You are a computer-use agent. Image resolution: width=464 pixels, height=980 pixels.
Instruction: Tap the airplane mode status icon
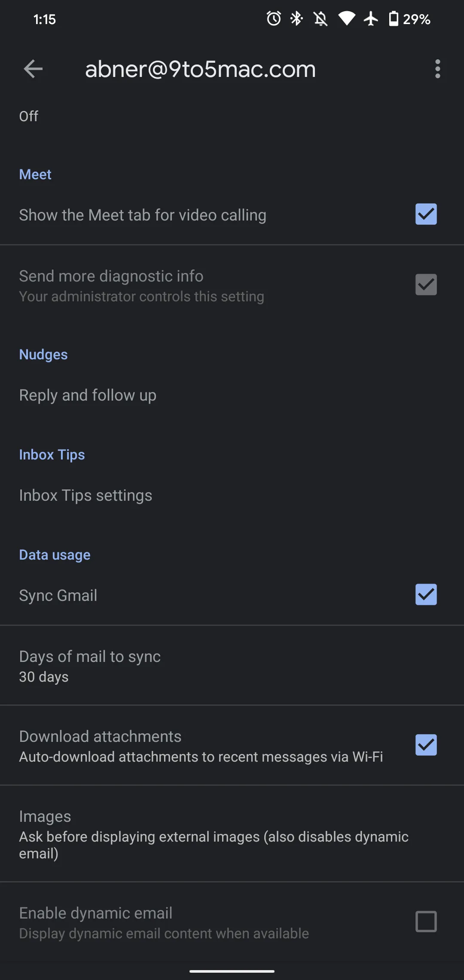click(371, 19)
